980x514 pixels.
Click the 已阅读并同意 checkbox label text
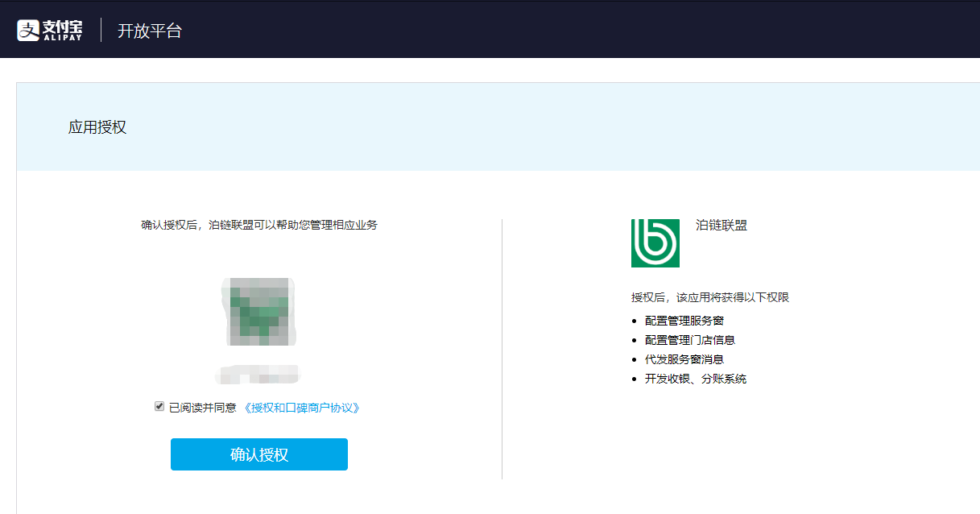[x=202, y=408]
